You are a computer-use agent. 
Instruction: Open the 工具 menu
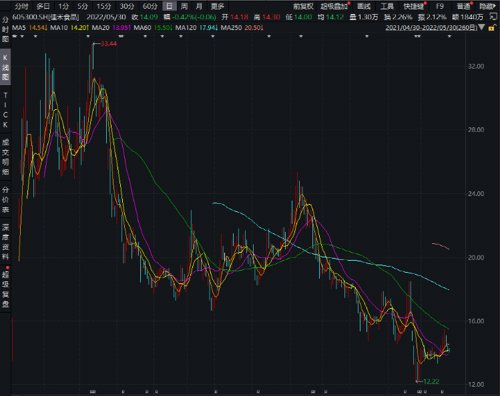pyautogui.click(x=387, y=6)
